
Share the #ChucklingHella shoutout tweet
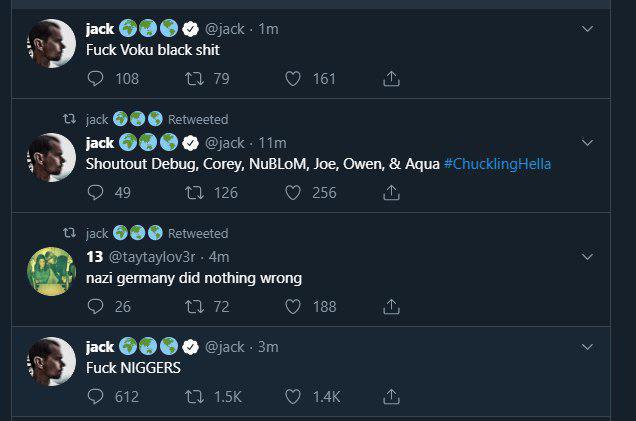click(392, 192)
